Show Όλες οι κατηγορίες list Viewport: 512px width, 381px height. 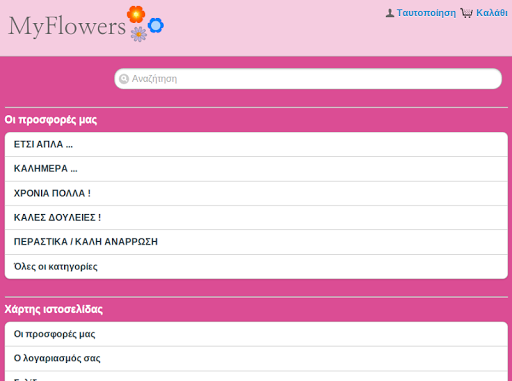point(256,267)
